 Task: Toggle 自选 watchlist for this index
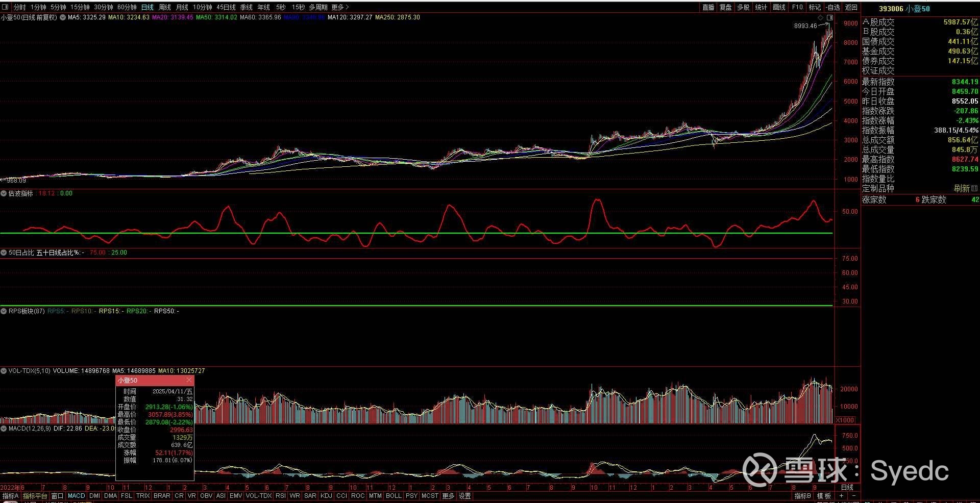click(x=832, y=7)
